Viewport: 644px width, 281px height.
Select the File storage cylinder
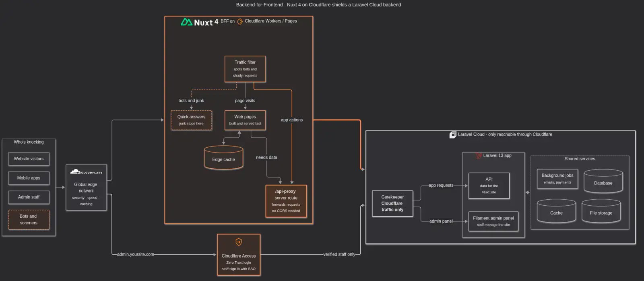click(x=601, y=211)
